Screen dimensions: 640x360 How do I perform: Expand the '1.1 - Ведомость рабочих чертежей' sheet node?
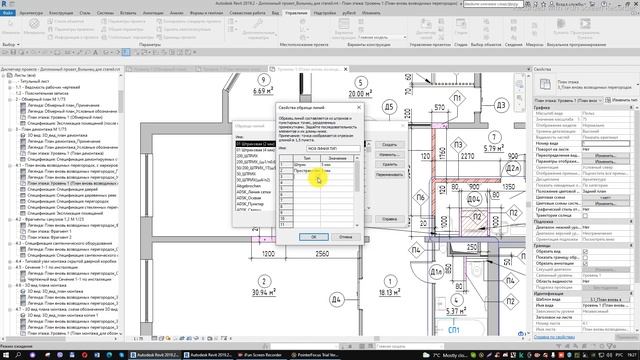pyautogui.click(x=10, y=87)
